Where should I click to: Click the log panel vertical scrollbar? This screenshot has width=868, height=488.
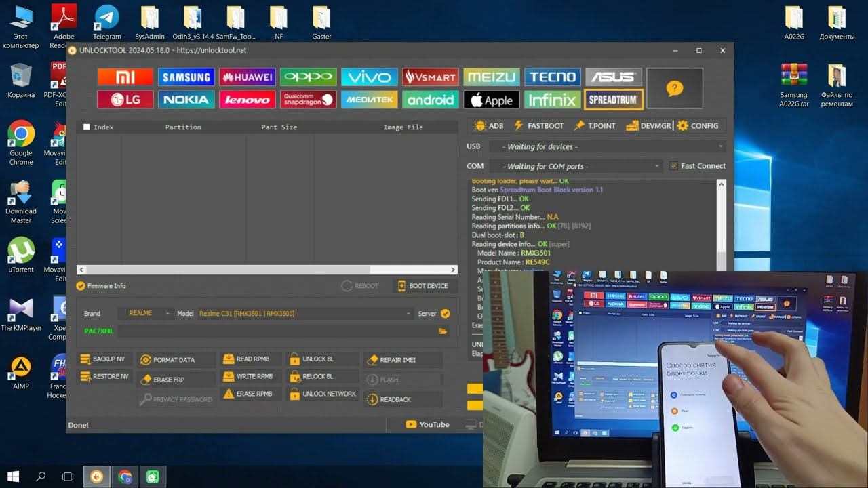722,224
